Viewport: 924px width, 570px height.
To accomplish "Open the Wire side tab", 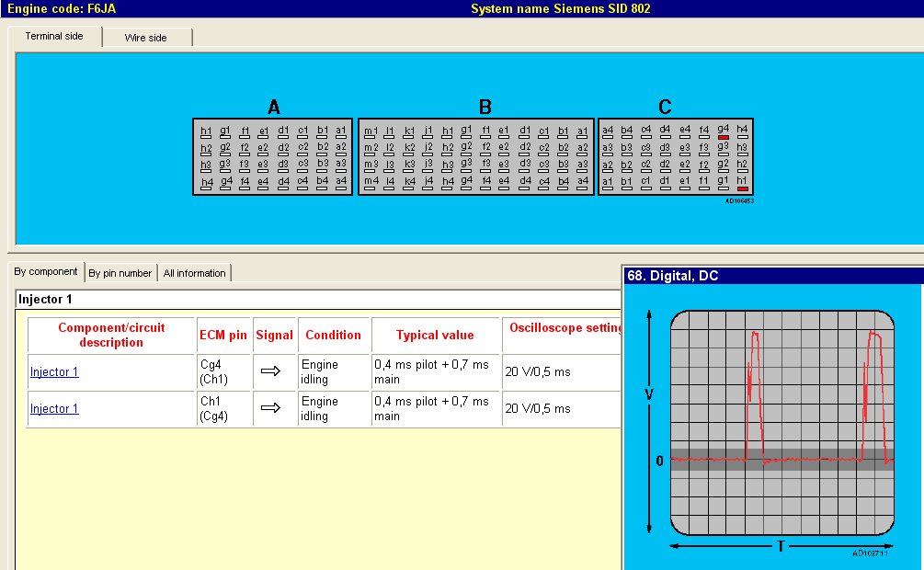I will click(145, 38).
